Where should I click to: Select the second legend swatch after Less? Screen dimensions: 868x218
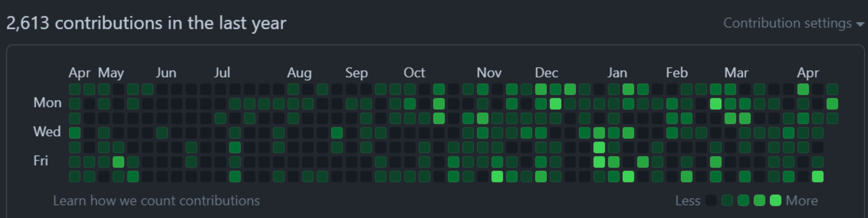(727, 200)
